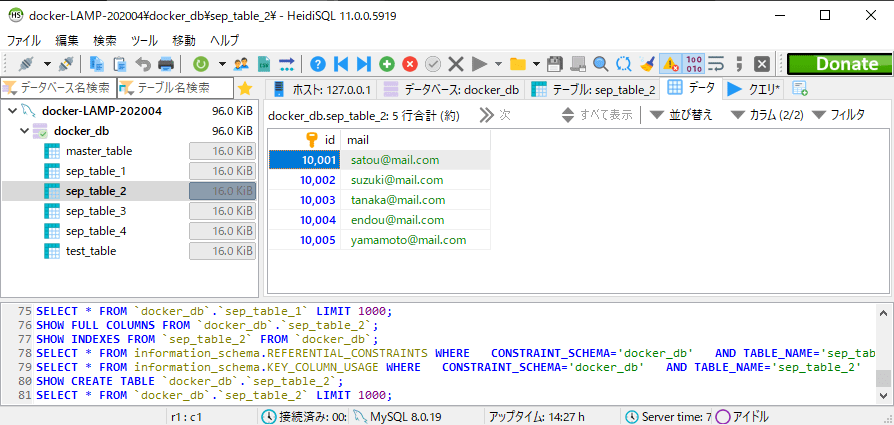Viewport: 894px width, 425px height.
Task: Open the 検索 menu
Action: 105,41
